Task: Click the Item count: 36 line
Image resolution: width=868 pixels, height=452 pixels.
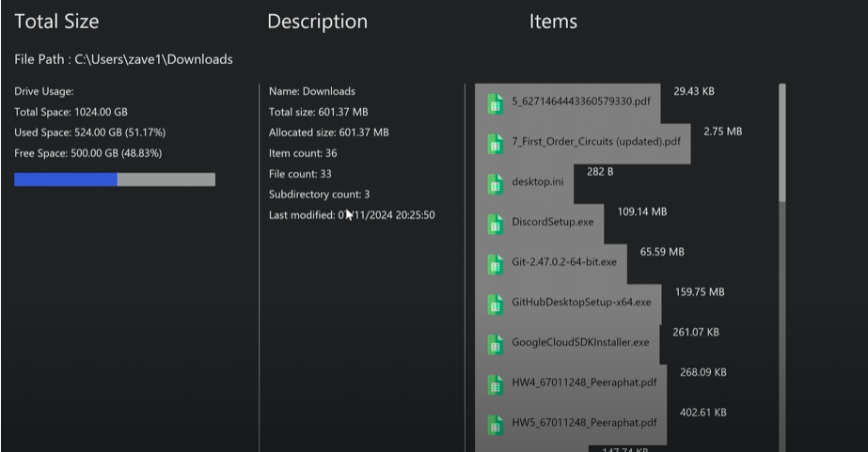Action: [x=303, y=153]
